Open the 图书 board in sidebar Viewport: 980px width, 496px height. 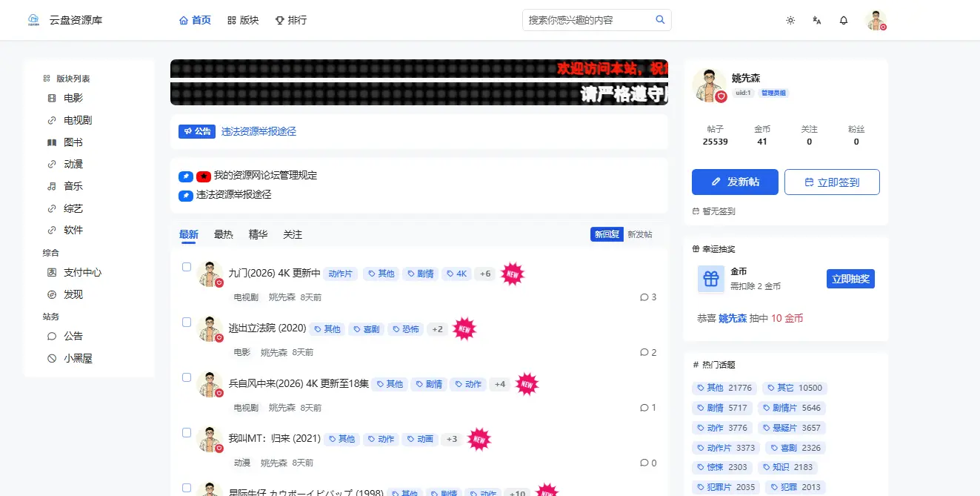coord(73,142)
